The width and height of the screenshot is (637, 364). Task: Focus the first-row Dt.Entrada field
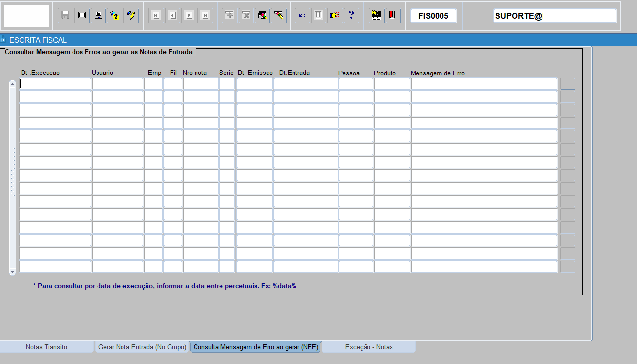306,84
